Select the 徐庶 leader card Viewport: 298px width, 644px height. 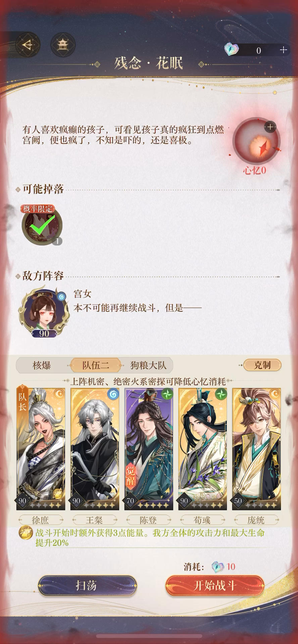point(41,449)
